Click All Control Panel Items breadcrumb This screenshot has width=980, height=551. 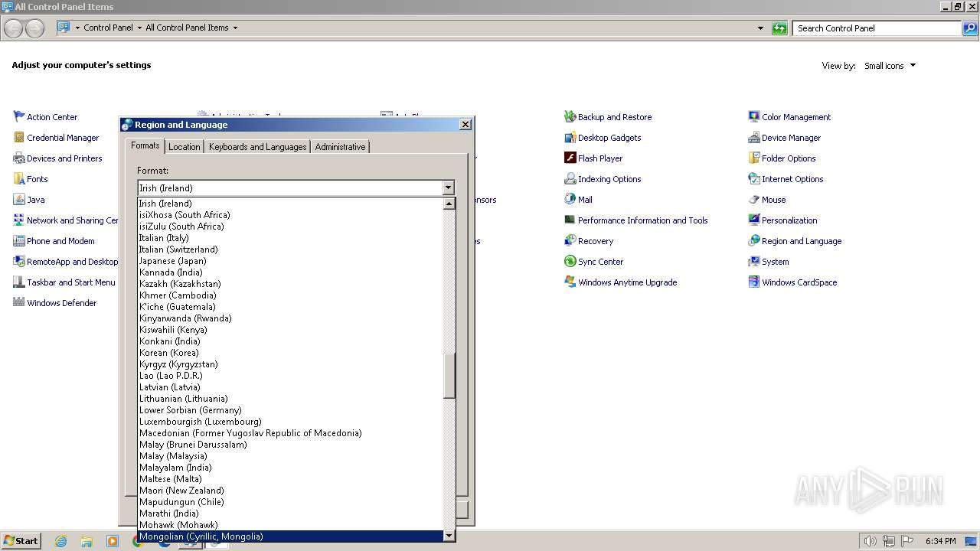coord(187,28)
